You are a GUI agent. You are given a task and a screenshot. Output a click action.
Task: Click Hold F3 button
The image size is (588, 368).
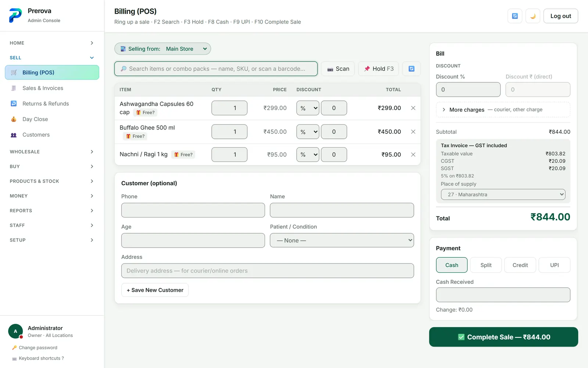379,69
